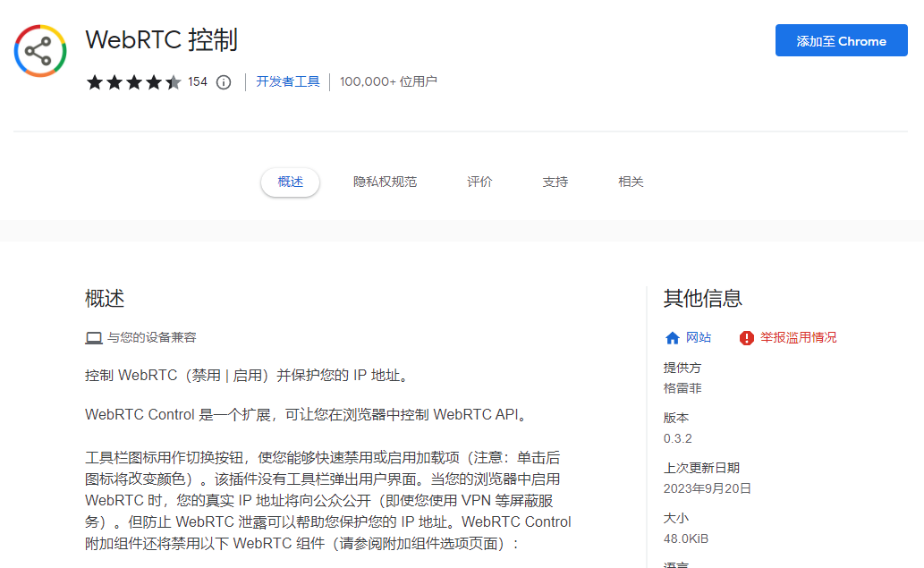Click the laptop compatibility icon
Screen dimensions: 924x568
(94, 337)
